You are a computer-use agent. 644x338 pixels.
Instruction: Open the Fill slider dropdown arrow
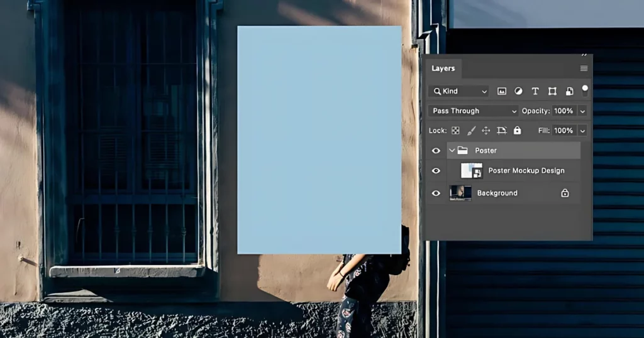pyautogui.click(x=582, y=131)
